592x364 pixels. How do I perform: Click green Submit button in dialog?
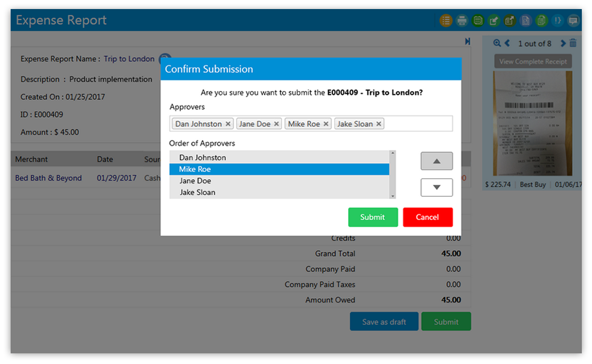pyautogui.click(x=373, y=217)
